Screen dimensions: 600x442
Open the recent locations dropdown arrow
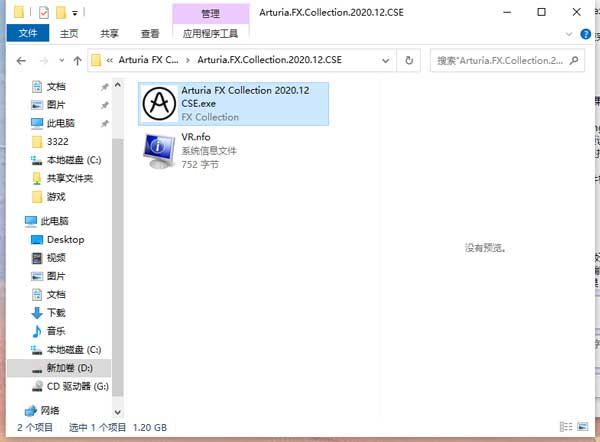point(61,60)
